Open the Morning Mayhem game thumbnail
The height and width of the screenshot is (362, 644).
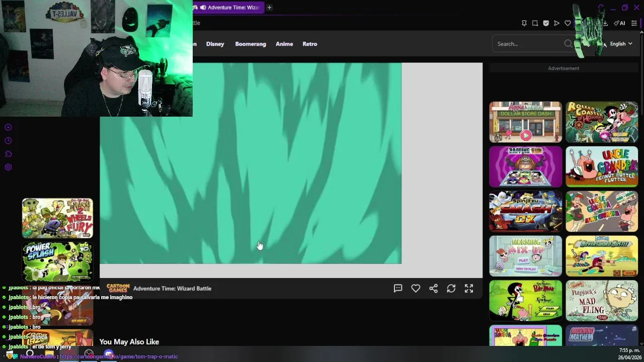coord(602,335)
